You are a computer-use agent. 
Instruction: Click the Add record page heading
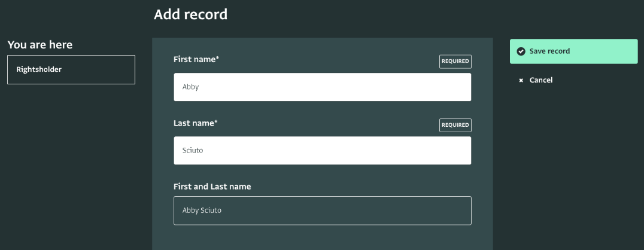pos(190,14)
